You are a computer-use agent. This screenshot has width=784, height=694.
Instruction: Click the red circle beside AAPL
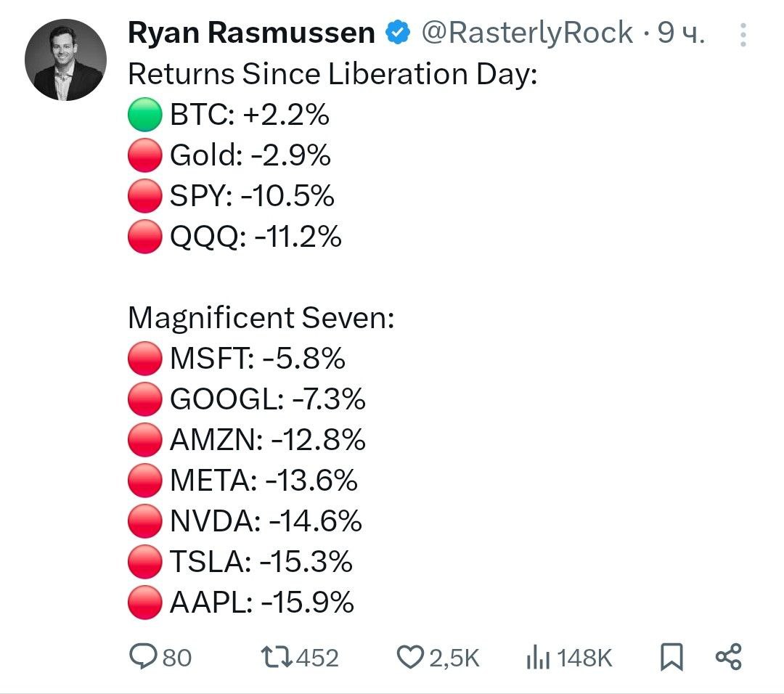[x=145, y=602]
